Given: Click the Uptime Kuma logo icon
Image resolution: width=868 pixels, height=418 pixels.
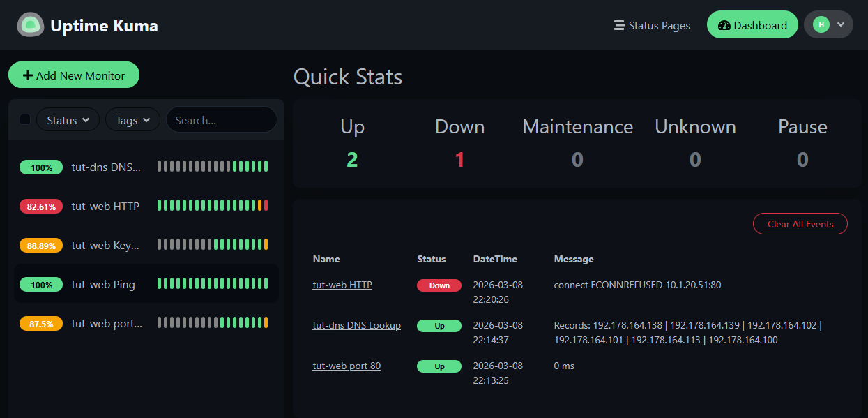Looking at the screenshot, I should (x=31, y=24).
